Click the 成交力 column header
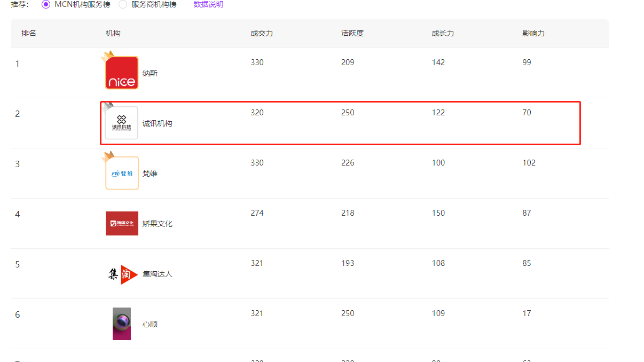 pos(262,33)
